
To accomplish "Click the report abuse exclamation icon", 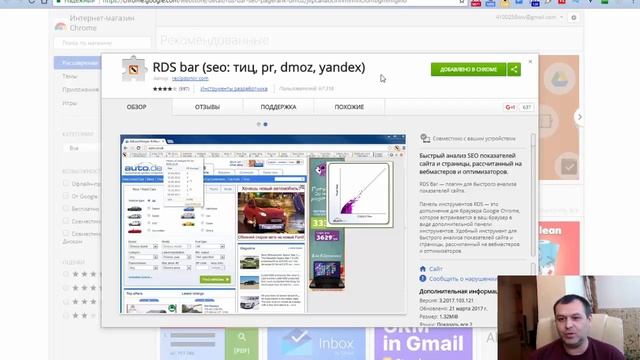I will 423,278.
